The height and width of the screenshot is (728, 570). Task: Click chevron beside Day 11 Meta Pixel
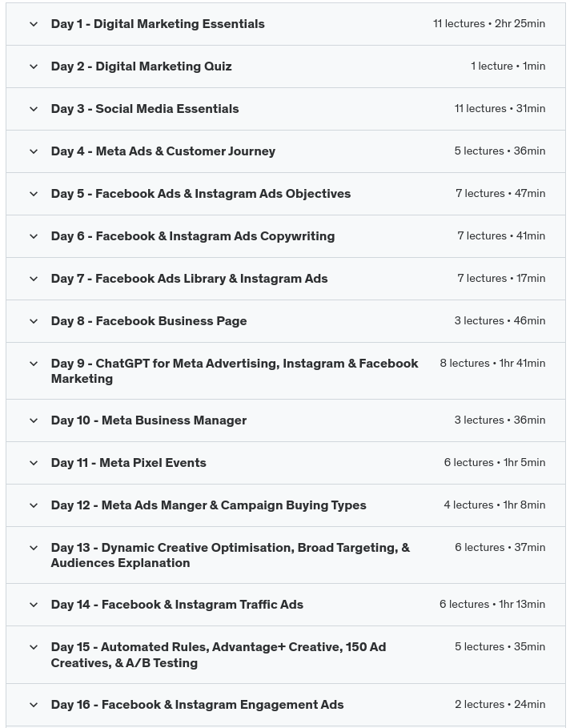point(34,463)
